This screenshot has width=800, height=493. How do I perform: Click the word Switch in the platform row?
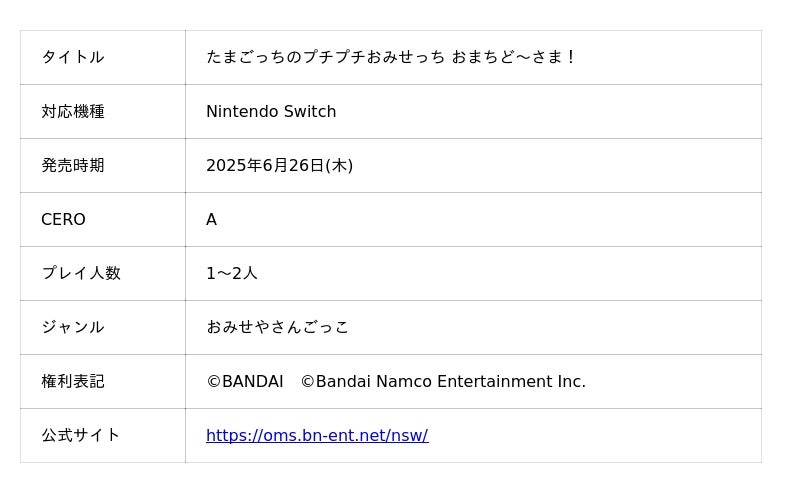310,111
